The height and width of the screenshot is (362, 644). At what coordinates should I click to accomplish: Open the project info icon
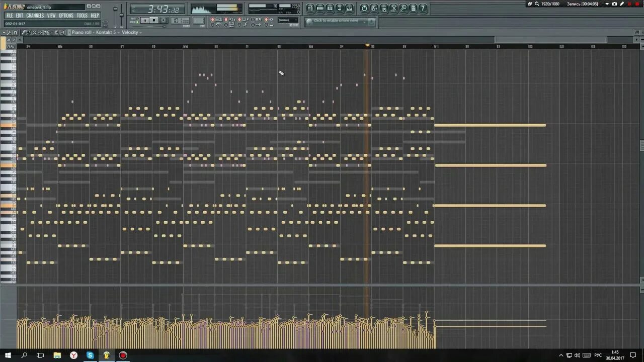tap(413, 9)
